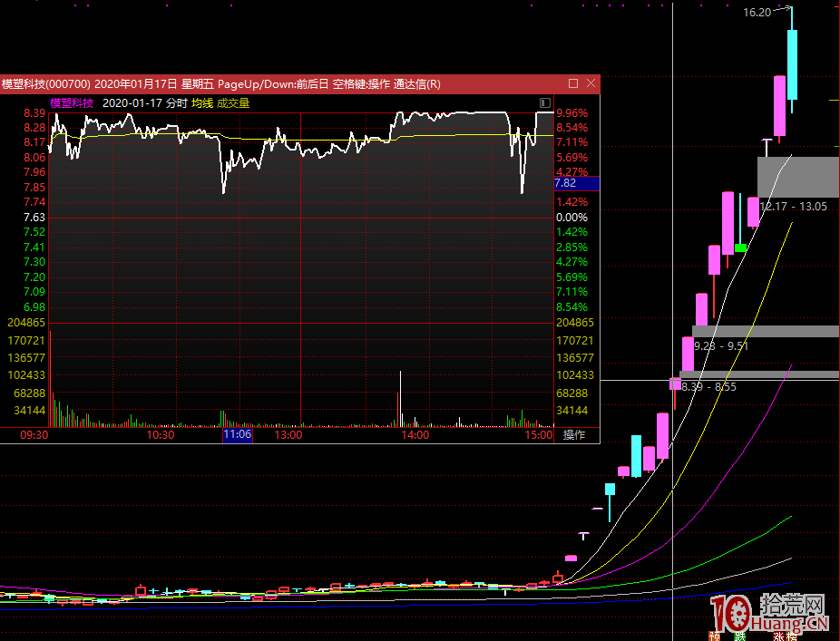Click the small green candlestick on daily chart
This screenshot has width=840, height=641.
tap(741, 248)
